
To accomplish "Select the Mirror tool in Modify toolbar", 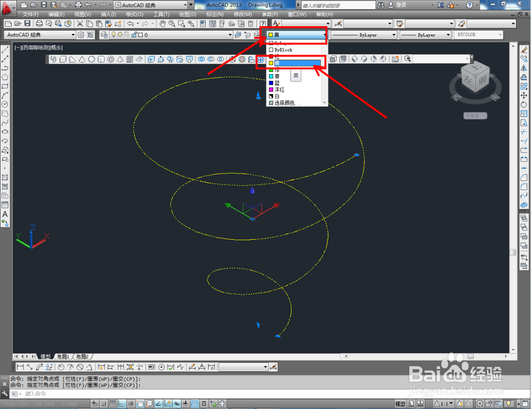I will click(x=524, y=68).
